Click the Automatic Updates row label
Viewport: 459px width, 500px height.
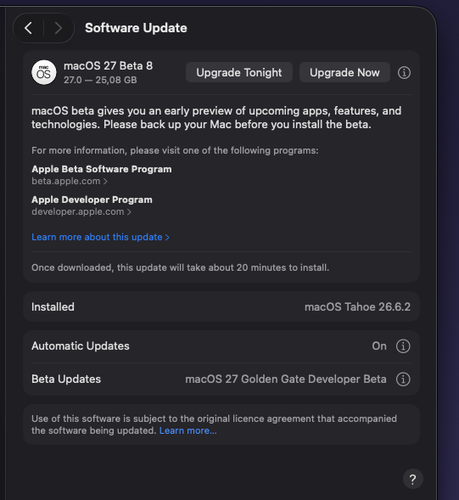click(80, 346)
